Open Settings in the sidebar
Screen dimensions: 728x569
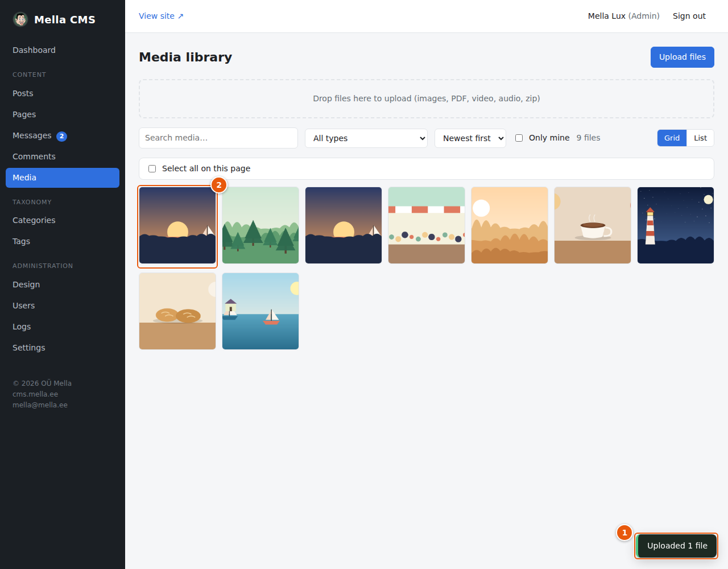[x=63, y=348]
